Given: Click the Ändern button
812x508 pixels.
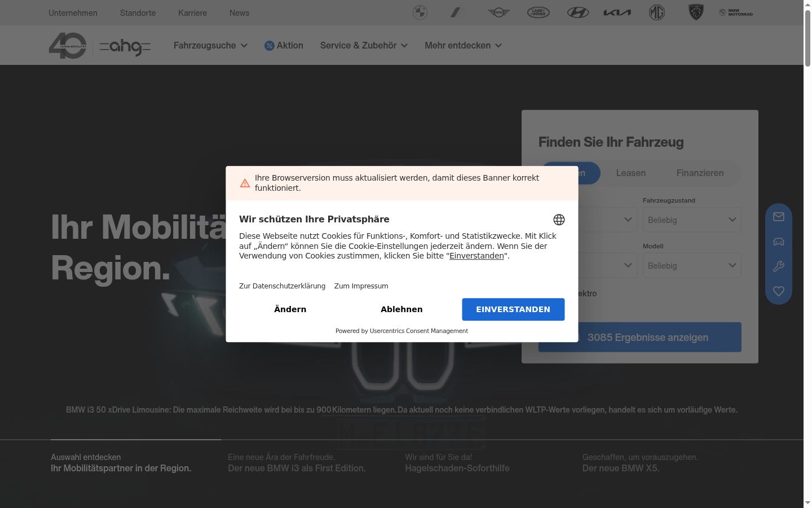Looking at the screenshot, I should (x=290, y=309).
